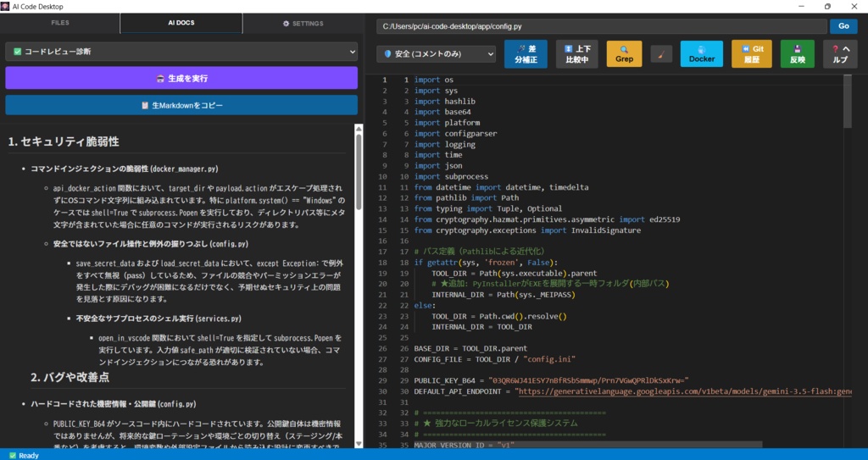This screenshot has width=868, height=460.
Task: Open the ヘルプ help button
Action: tap(840, 53)
